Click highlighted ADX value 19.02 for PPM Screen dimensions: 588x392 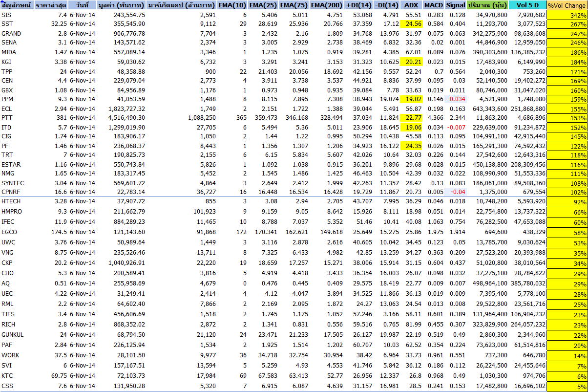[x=412, y=99]
